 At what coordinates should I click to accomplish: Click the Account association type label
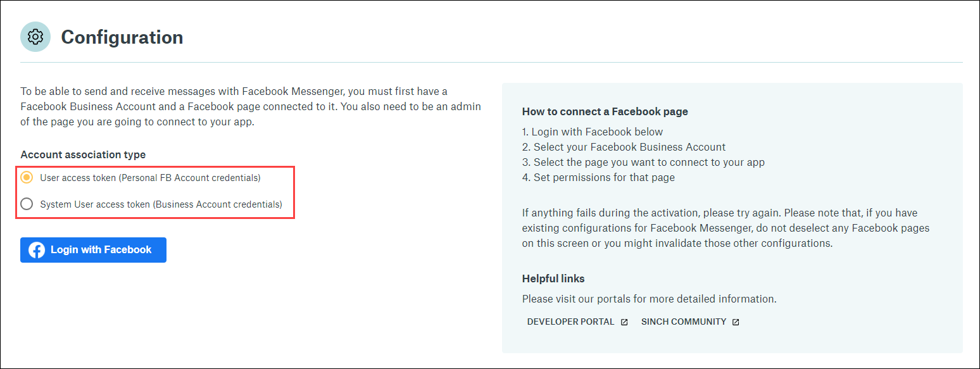coord(82,154)
